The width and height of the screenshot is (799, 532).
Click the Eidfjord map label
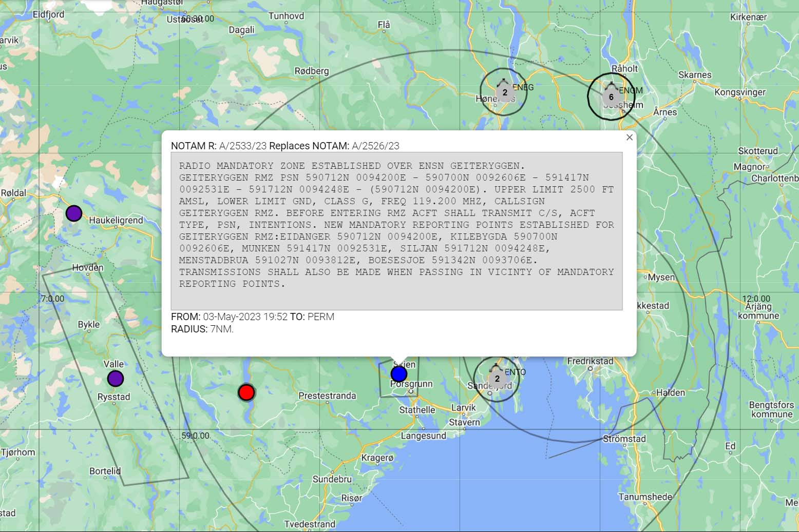point(49,14)
